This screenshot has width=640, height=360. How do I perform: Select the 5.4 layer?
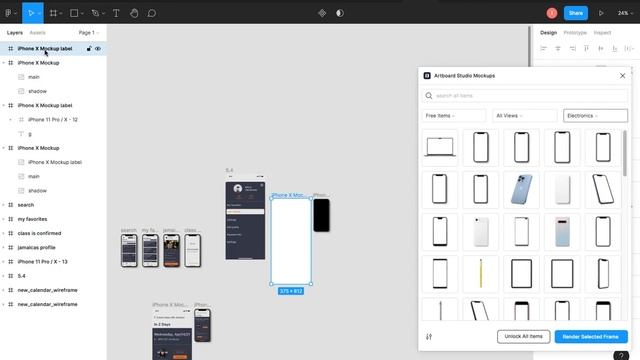pyautogui.click(x=21, y=276)
